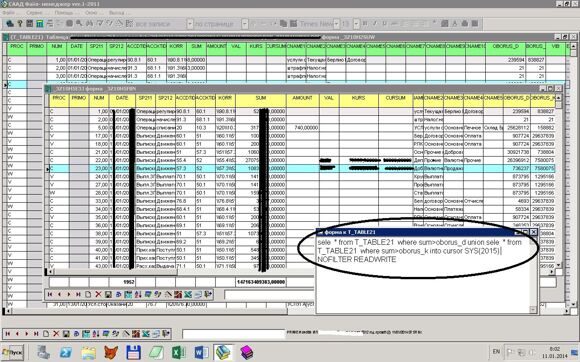This screenshot has width=580, height=362.
Task: Expand the 'все записи' filter dropdown
Action: (x=189, y=24)
